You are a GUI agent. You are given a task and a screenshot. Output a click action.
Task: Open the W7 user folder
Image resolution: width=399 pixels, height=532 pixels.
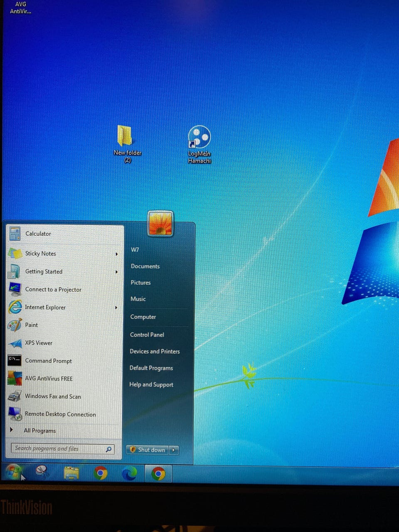(x=135, y=250)
